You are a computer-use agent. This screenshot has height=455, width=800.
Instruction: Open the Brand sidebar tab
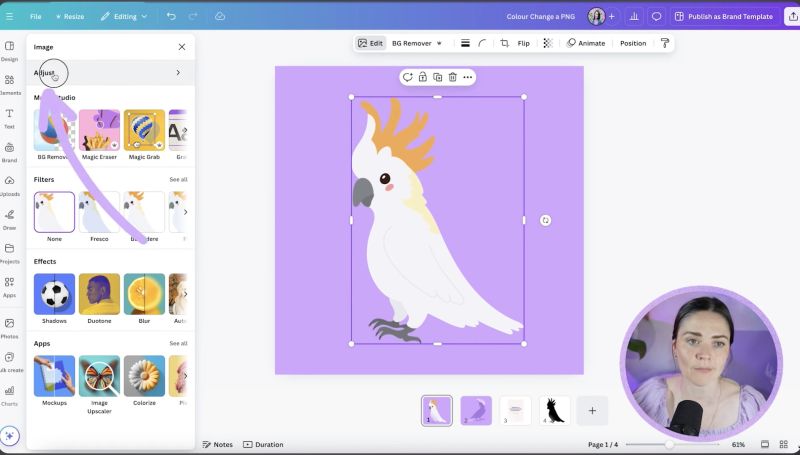pos(9,152)
